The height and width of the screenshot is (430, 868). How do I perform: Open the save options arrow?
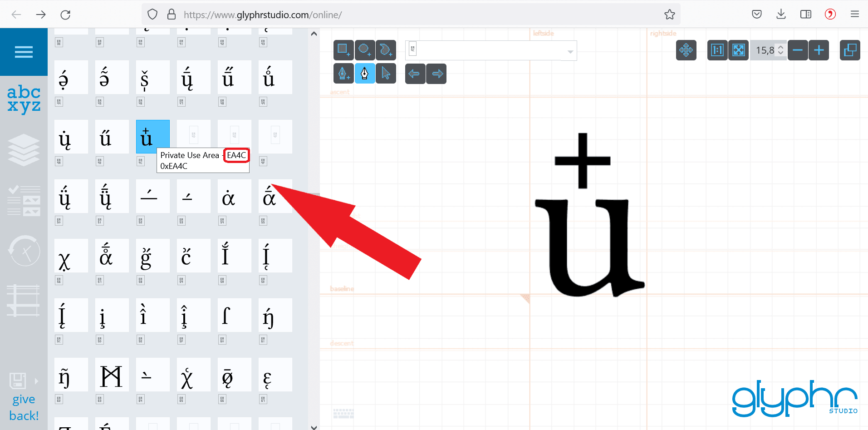37,381
